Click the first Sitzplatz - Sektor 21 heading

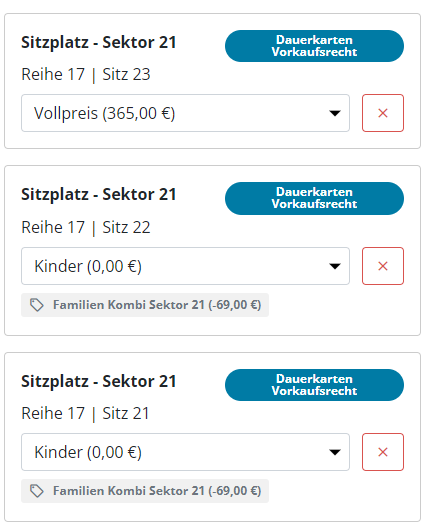pyautogui.click(x=99, y=43)
